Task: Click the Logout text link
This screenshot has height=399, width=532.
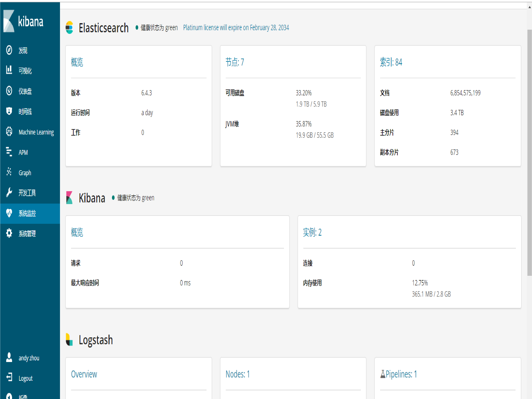Action: pos(25,378)
